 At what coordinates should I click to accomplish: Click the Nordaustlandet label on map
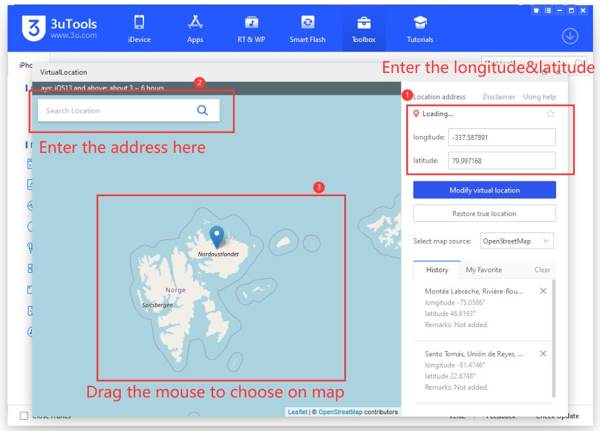point(218,254)
